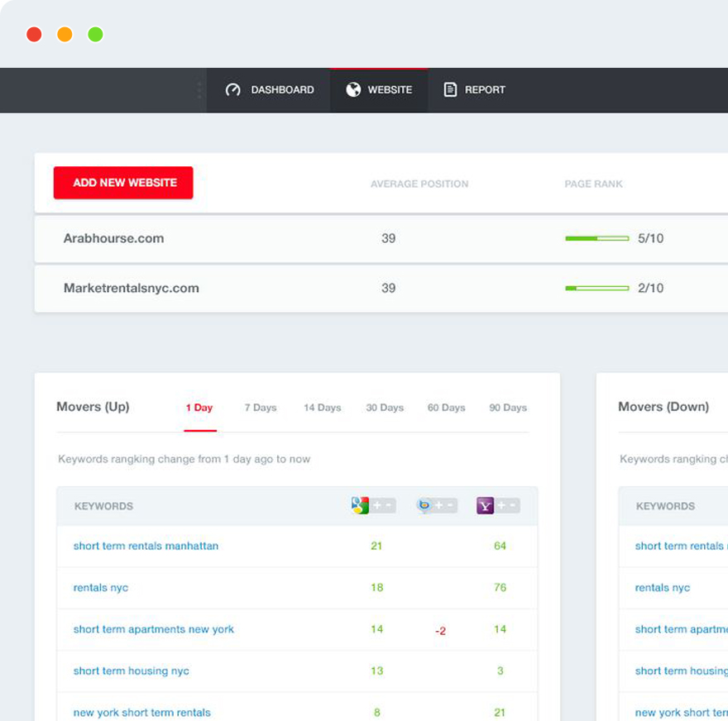Viewport: 728px width, 721px height.
Task: Click the Marketrentalsnyc.com page rank bar
Action: [x=596, y=289]
